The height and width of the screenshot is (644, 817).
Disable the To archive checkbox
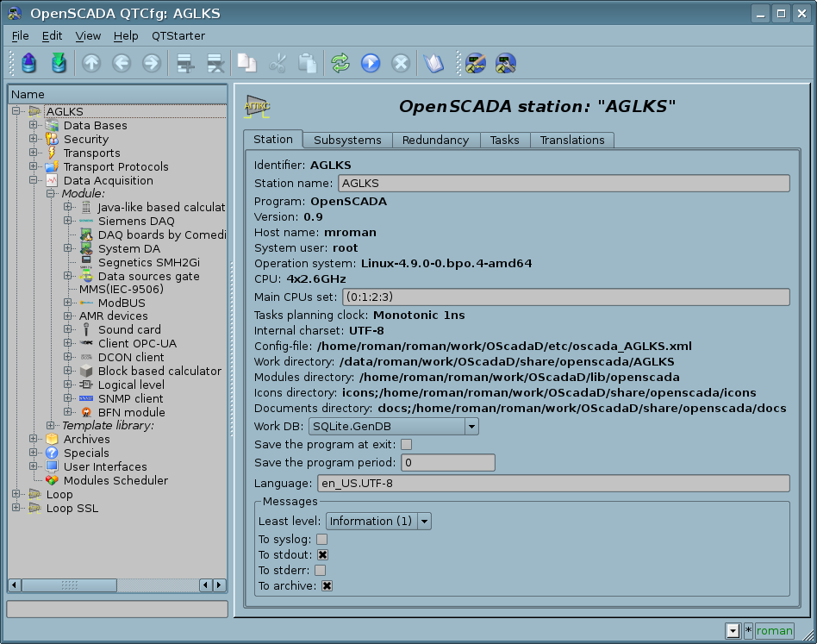[x=327, y=586]
